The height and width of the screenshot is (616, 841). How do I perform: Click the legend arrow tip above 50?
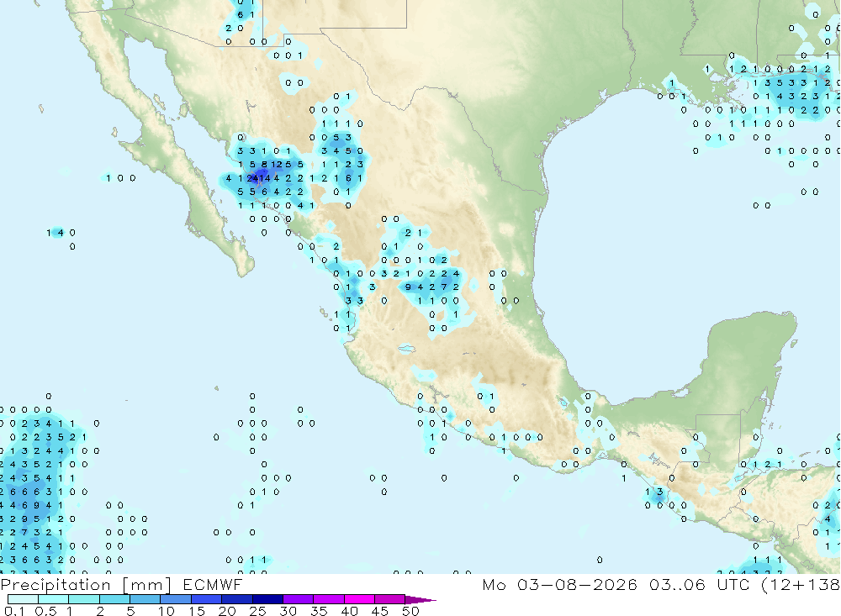pyautogui.click(x=421, y=600)
